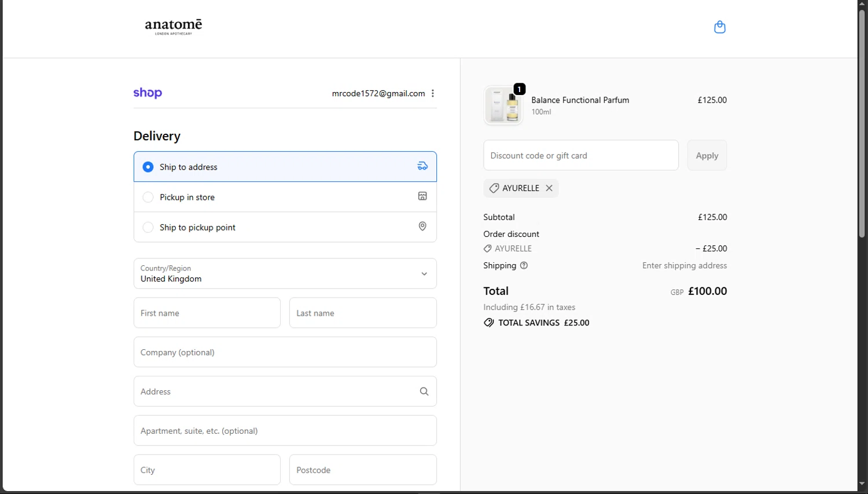
Task: Click the tag icon in AYURELLE chip
Action: click(494, 188)
